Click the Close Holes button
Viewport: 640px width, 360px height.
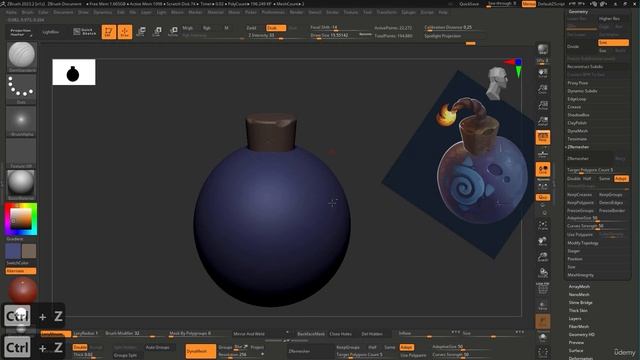[340, 334]
